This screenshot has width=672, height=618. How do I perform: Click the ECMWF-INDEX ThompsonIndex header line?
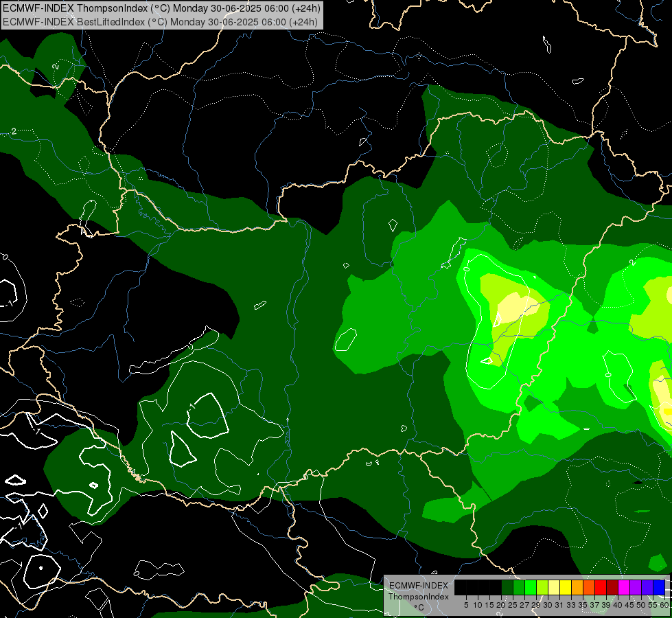[x=161, y=8]
